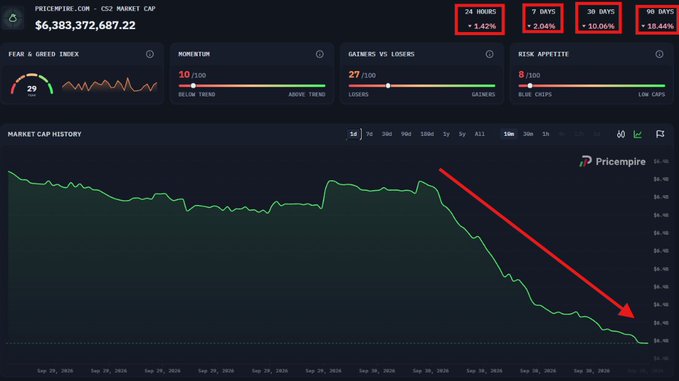Click the BLUE CHIPS label

coord(535,94)
